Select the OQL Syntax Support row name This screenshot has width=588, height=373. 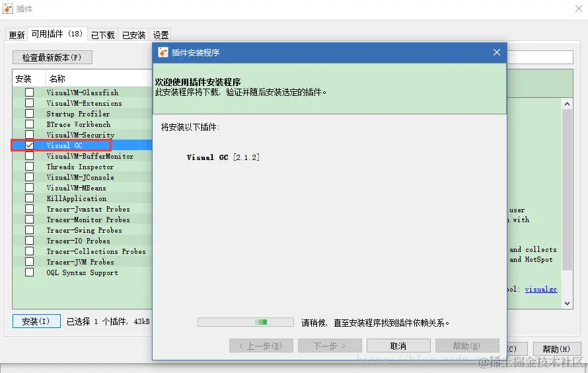pos(82,272)
